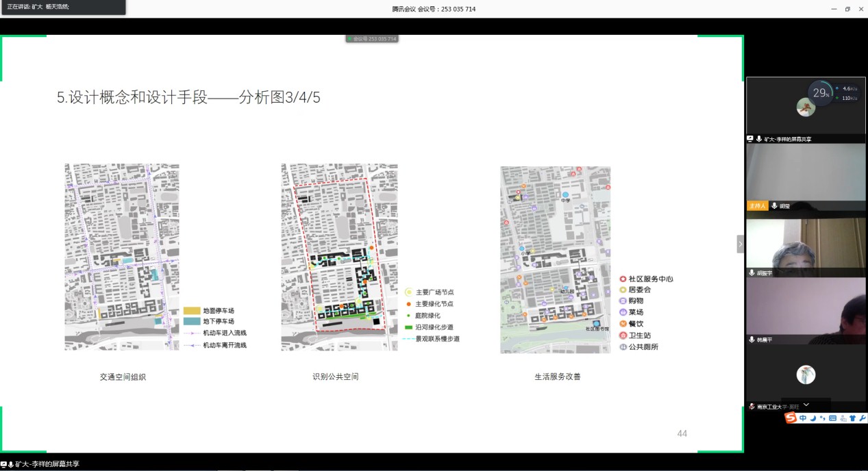Select the 韩晨平 video thumbnail
This screenshot has height=471, width=868.
(806, 308)
